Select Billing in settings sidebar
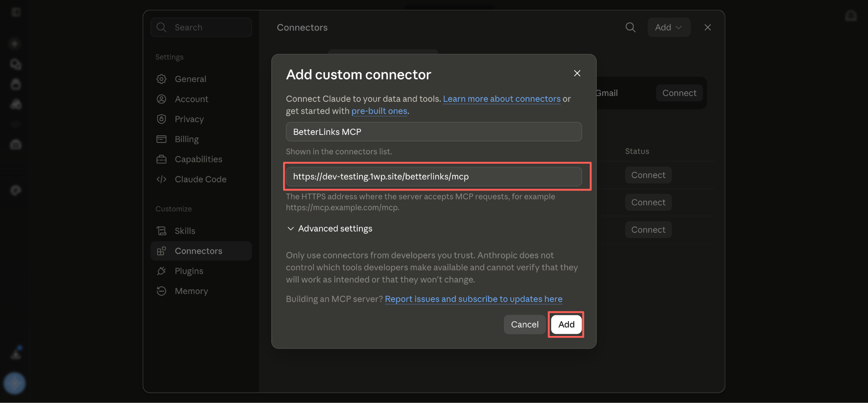Viewport: 868px width, 403px height. click(201, 139)
